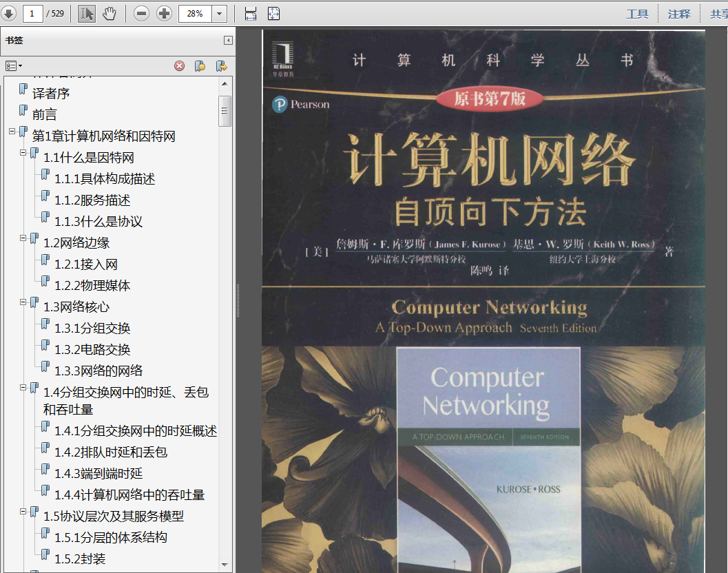Viewport: 728px width, 573px height.
Task: Open bookmark 1.4.3端到端时延
Action: tap(98, 474)
